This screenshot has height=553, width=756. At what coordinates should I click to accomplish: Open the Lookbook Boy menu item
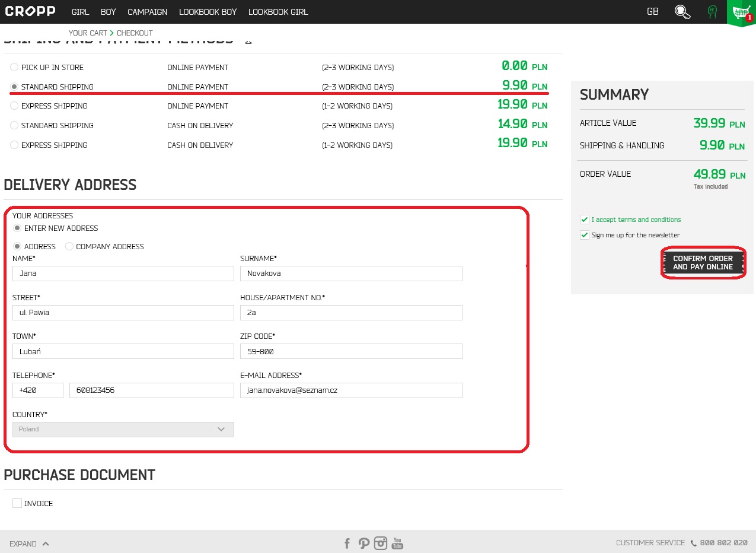tap(208, 12)
